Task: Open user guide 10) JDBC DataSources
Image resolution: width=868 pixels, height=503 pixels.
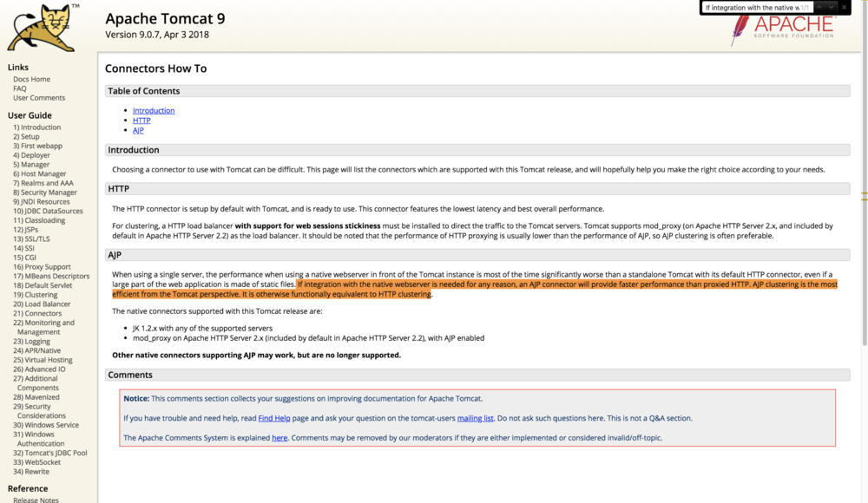Action: pos(48,211)
